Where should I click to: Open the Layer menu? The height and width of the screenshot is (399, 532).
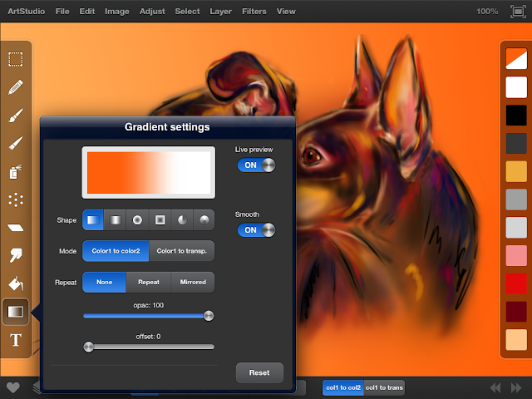220,12
